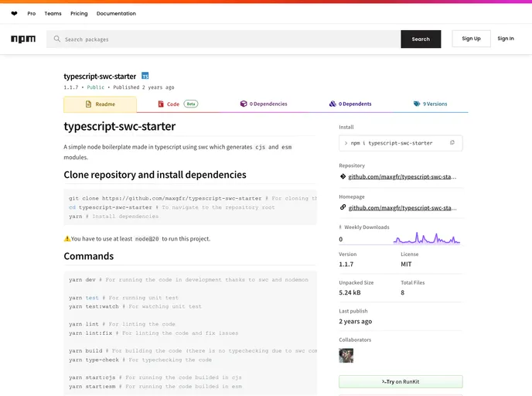Open the npm logo home link

23,39
